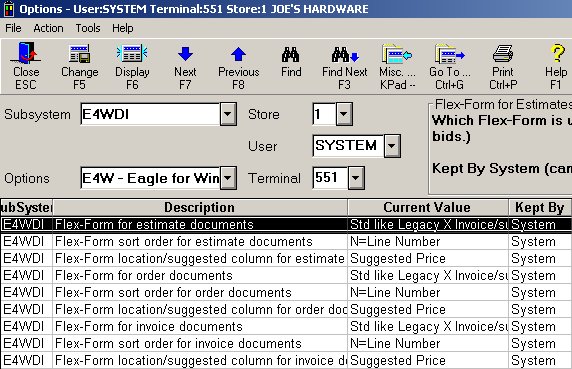Click the Go To Ctrl+G icon
The height and width of the screenshot is (369, 572).
[450, 54]
